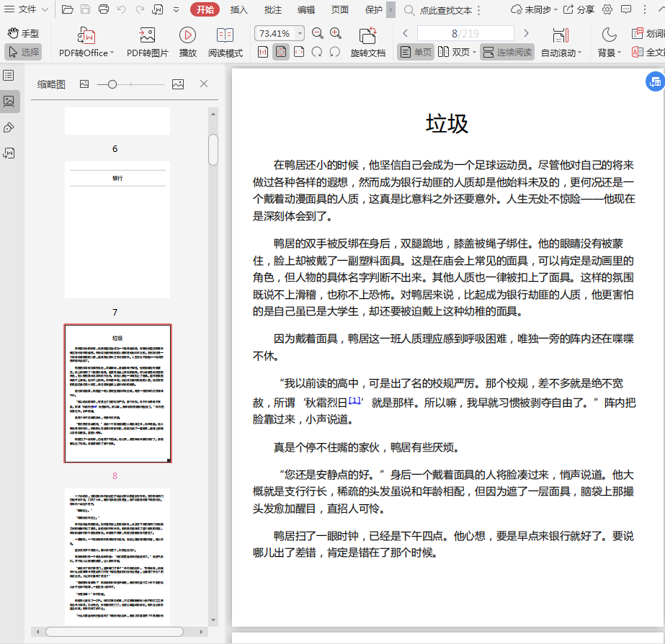The image size is (665, 644).
Task: Click large thumbnail size icon
Action: pos(178,84)
